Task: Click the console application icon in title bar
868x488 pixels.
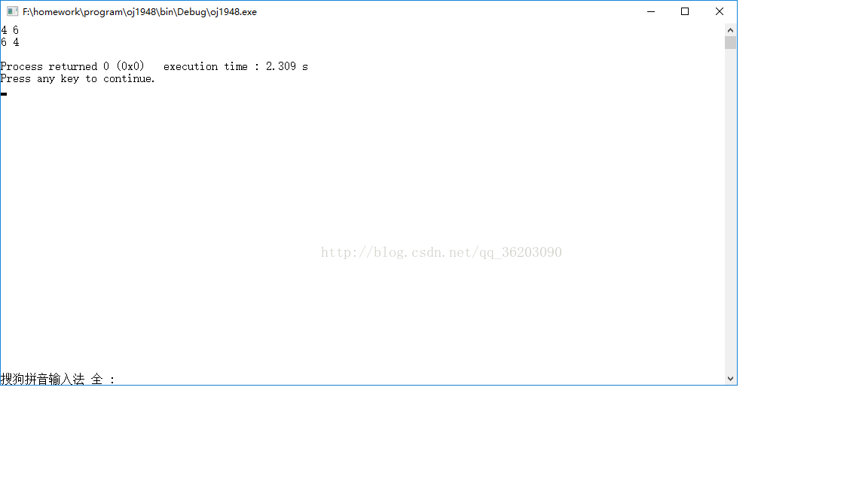Action: 12,11
